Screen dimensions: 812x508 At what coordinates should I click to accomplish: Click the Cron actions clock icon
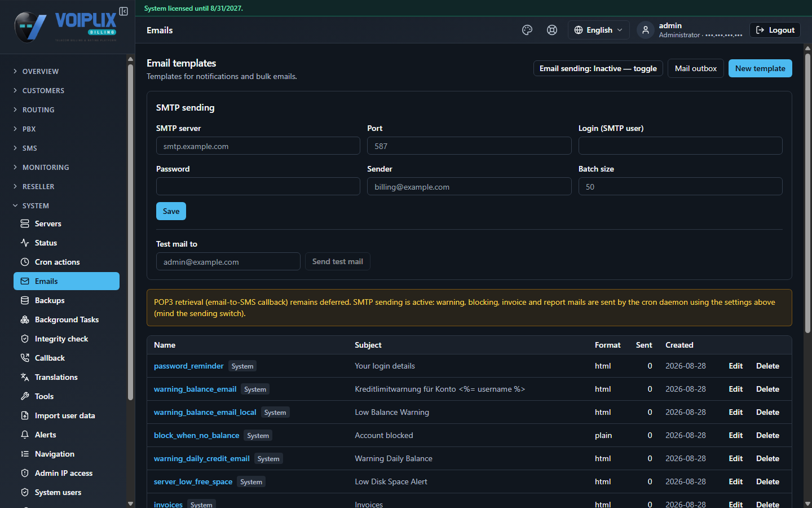tap(25, 262)
